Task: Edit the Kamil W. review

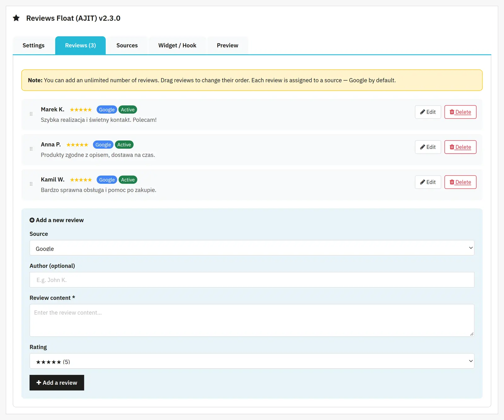Action: [x=428, y=182]
